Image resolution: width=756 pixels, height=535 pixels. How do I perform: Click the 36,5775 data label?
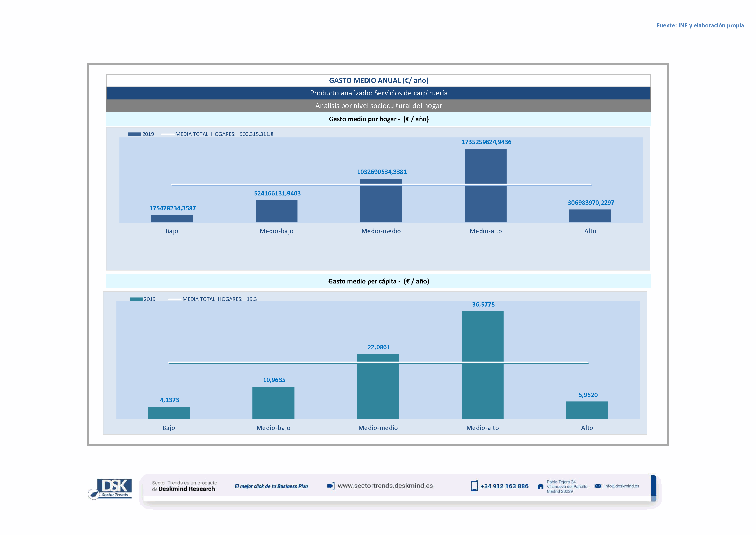pos(483,304)
